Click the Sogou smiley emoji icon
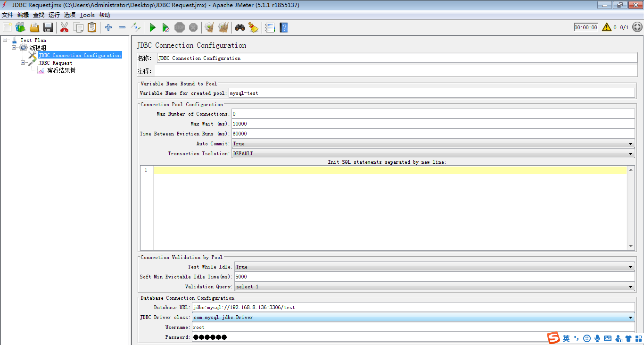Screen dimensions: 644x345 click(x=587, y=338)
